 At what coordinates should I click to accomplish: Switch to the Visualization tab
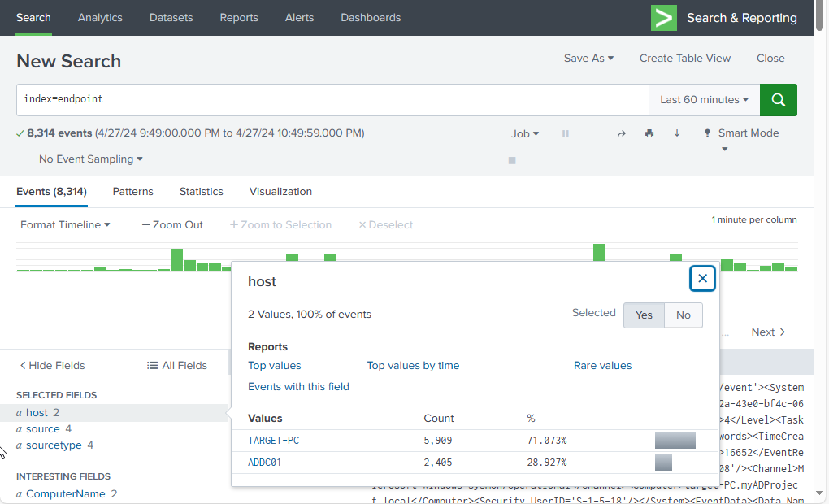280,192
